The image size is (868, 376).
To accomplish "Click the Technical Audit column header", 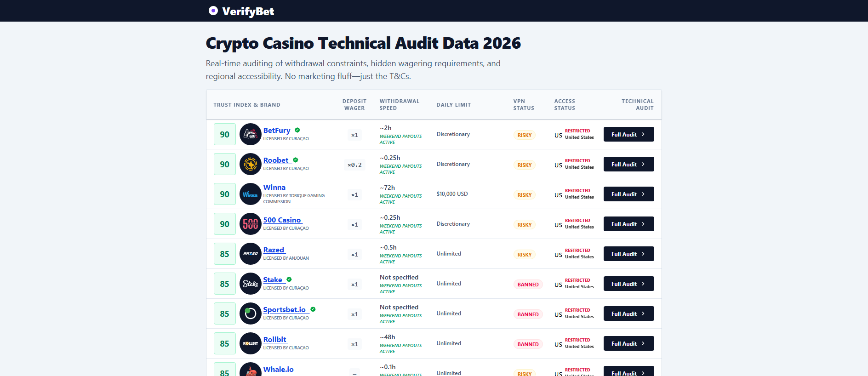I will (638, 105).
